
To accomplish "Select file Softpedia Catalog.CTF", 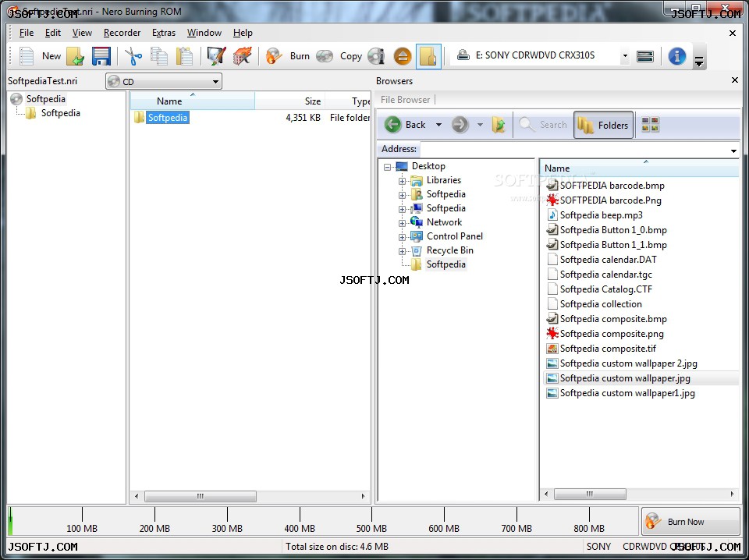I will point(605,289).
